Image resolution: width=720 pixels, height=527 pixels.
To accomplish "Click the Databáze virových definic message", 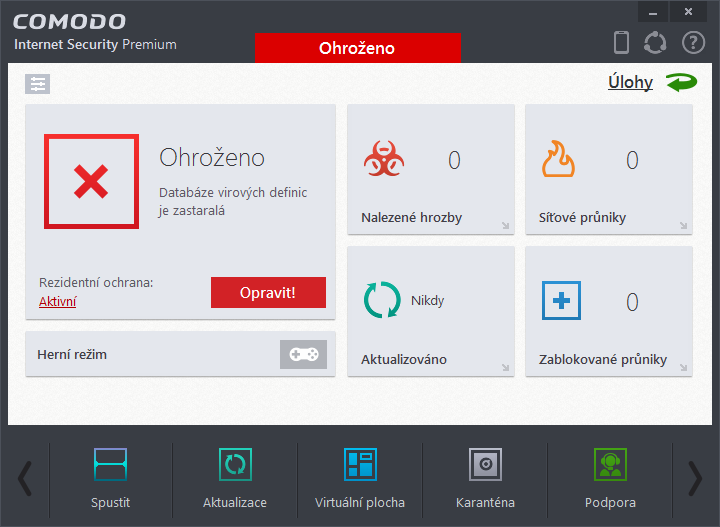I will [233, 202].
